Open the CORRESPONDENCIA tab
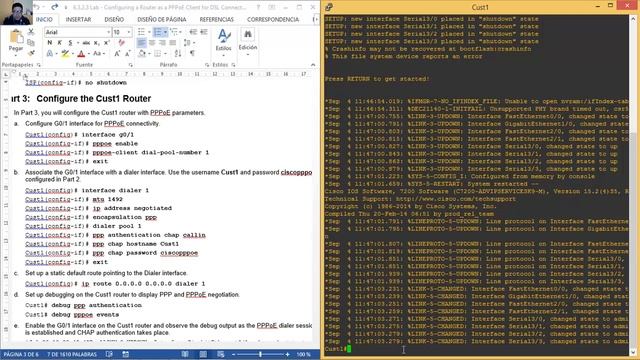The width and height of the screenshot is (640, 360). tap(273, 19)
